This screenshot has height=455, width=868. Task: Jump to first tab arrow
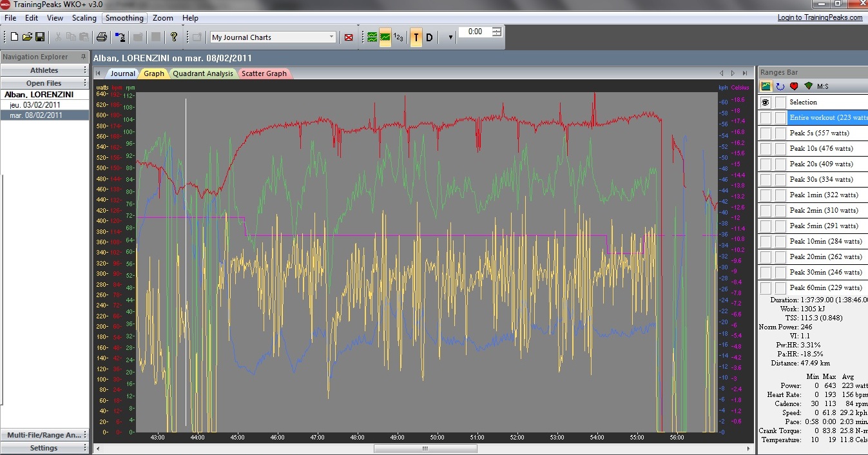click(98, 73)
